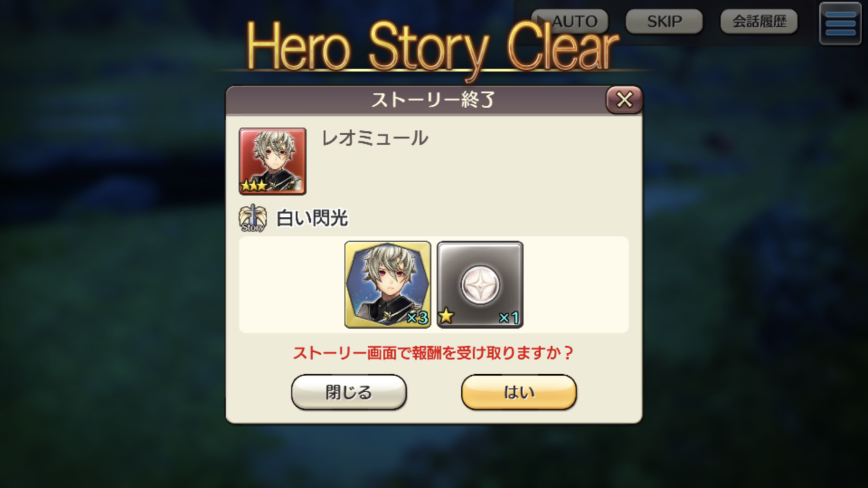Image resolution: width=868 pixels, height=488 pixels.
Task: Tap the red reward confirmation prompt text
Action: (x=433, y=353)
